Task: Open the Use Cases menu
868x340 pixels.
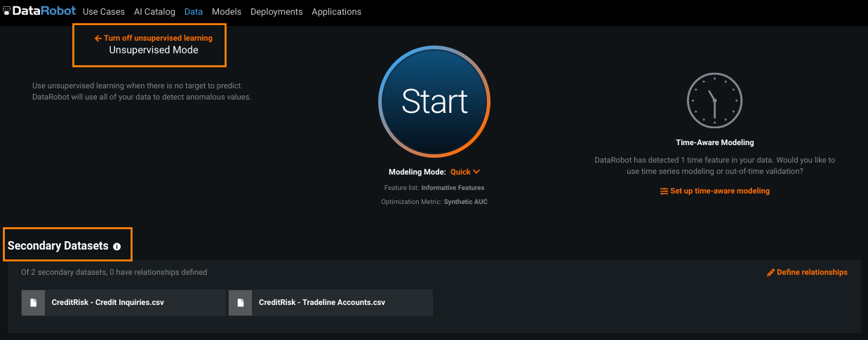Action: pyautogui.click(x=104, y=12)
